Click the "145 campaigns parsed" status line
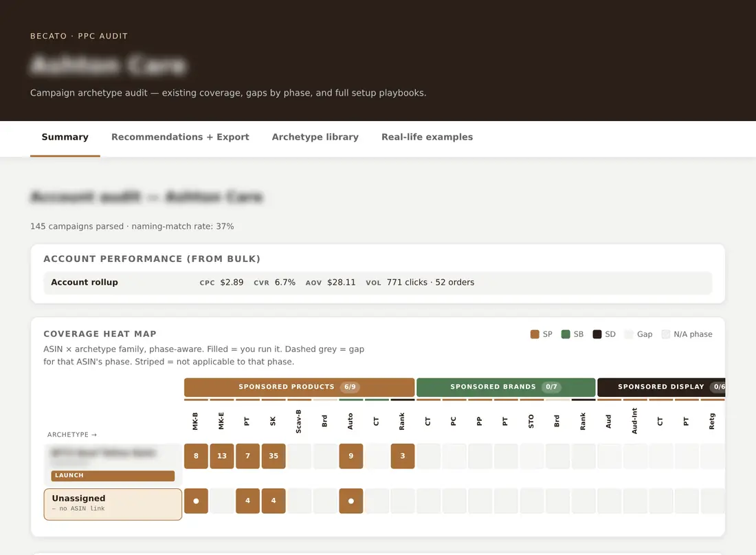Image resolution: width=756 pixels, height=555 pixels. click(x=132, y=226)
